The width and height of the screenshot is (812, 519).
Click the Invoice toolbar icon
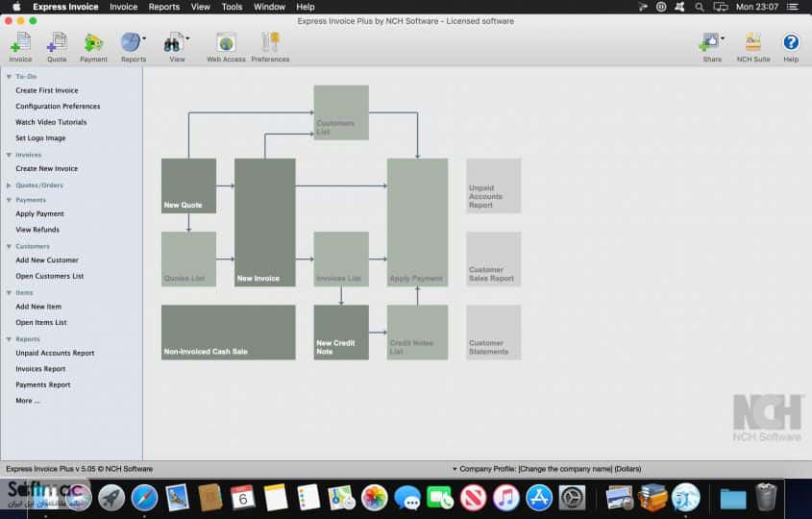(20, 47)
